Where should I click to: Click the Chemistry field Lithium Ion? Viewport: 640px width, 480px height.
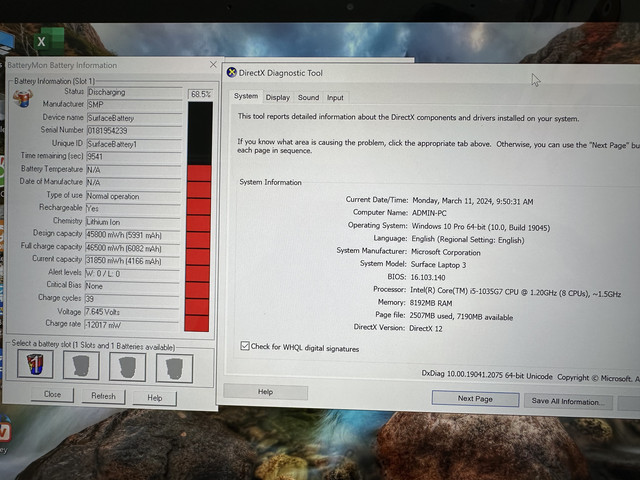click(x=133, y=222)
